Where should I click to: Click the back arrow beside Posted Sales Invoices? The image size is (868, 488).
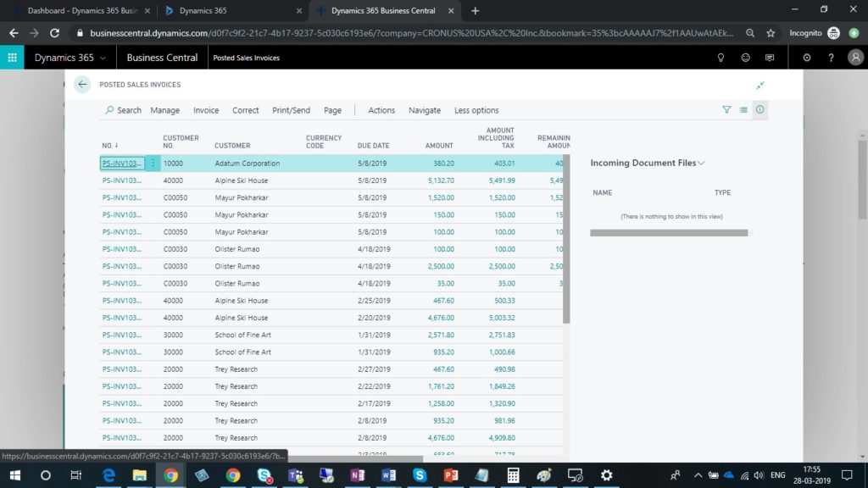click(x=82, y=85)
